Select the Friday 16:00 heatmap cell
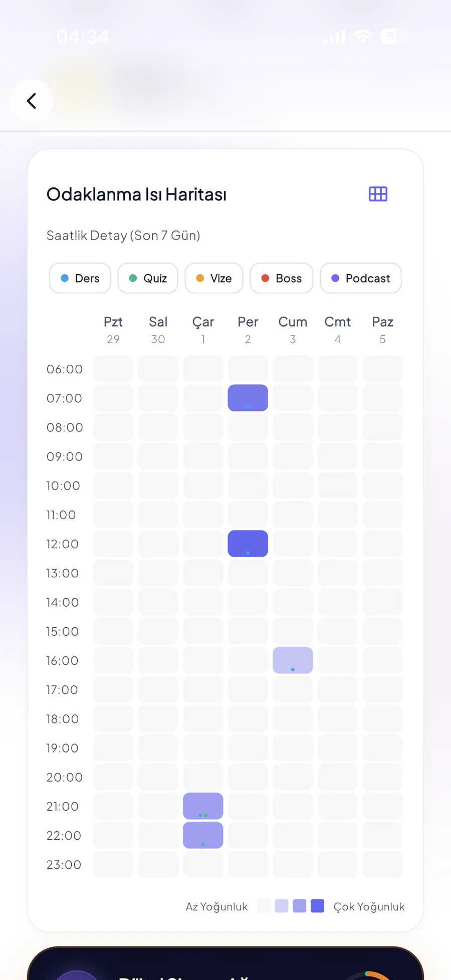Viewport: 451px width, 980px height. [x=293, y=660]
